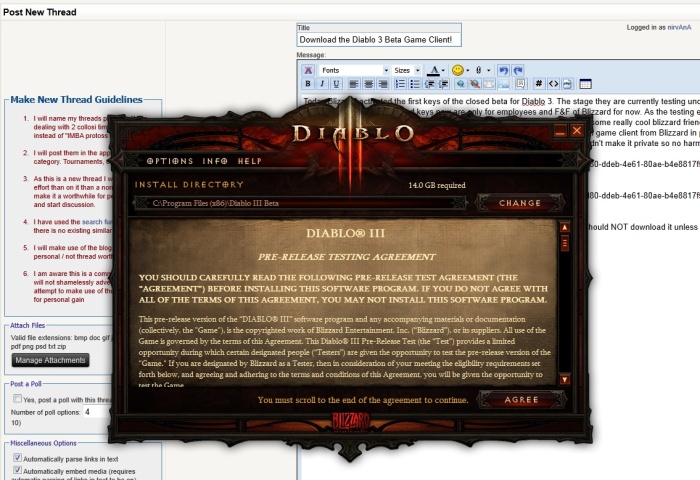The width and height of the screenshot is (700, 480).
Task: Click the HTML angle brackets icon
Action: pyautogui.click(x=554, y=84)
